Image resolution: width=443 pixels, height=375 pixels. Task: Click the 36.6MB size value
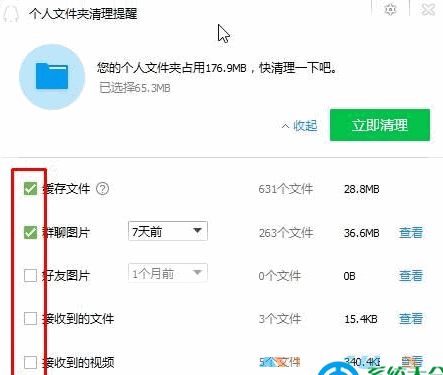[x=362, y=233]
